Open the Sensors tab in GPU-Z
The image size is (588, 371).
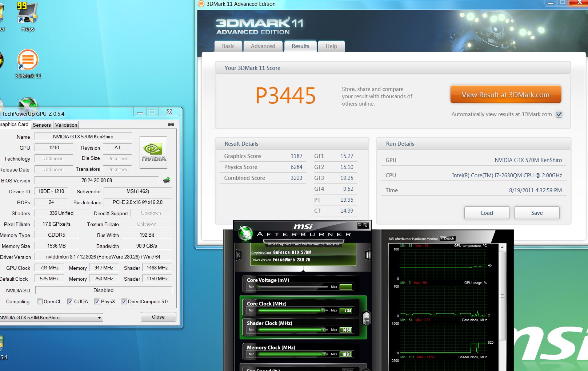click(42, 125)
